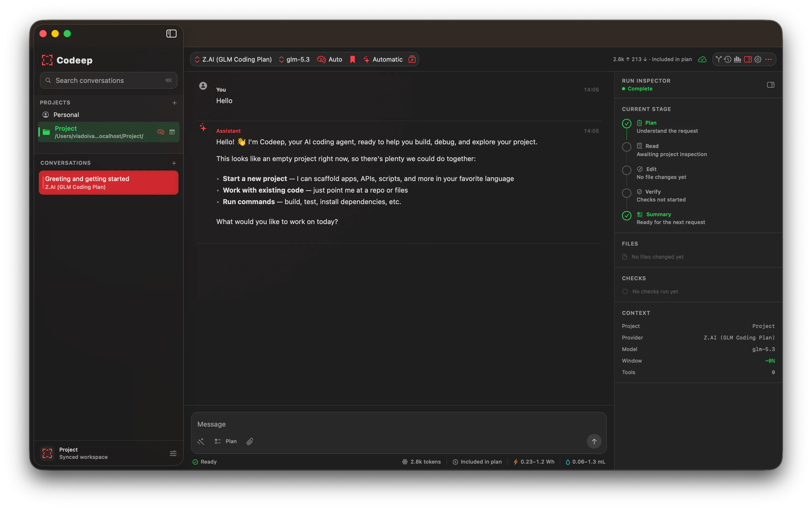Click 'No checks run yet' text

(x=655, y=291)
